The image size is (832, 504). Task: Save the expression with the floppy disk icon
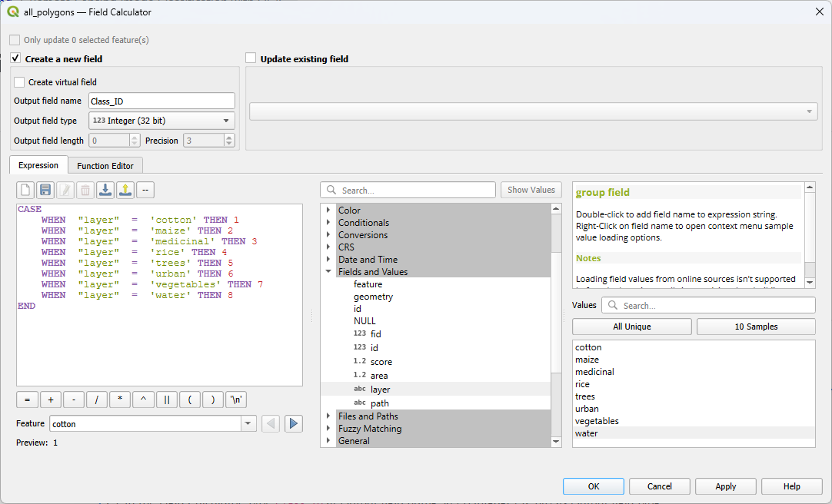[x=45, y=190]
